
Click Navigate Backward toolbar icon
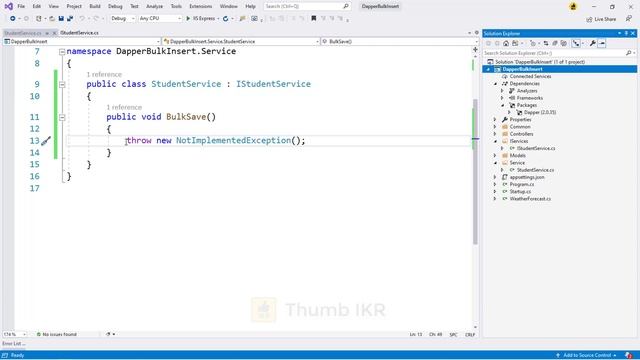click(13, 18)
